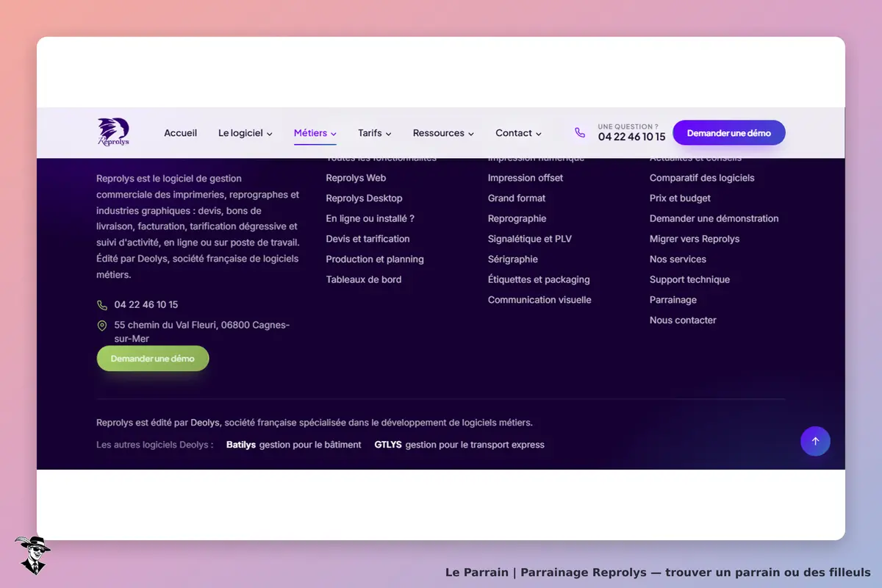Click the Deolys link in the bottom line
882x588 pixels.
click(205, 423)
